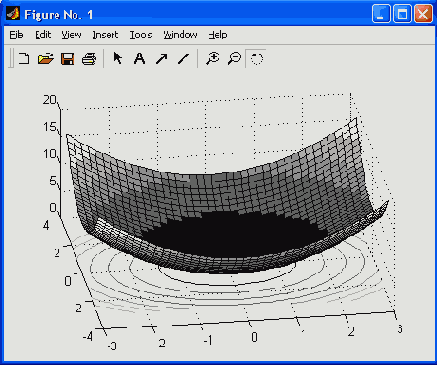Toggle the Rotate 3D tool

256,59
